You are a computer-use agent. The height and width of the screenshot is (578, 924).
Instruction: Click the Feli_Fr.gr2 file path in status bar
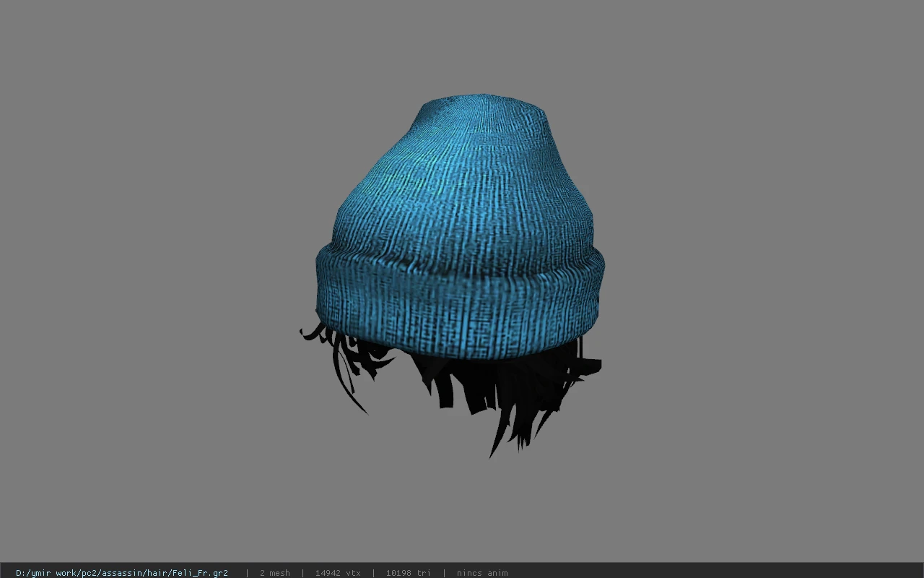pyautogui.click(x=122, y=573)
